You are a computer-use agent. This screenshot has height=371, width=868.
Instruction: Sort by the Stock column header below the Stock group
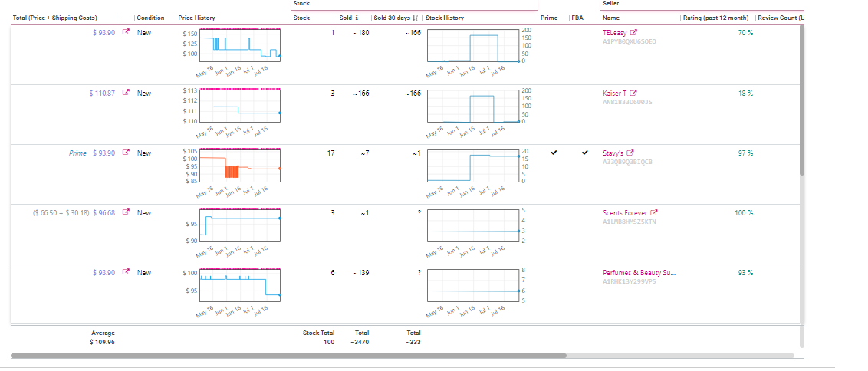301,18
